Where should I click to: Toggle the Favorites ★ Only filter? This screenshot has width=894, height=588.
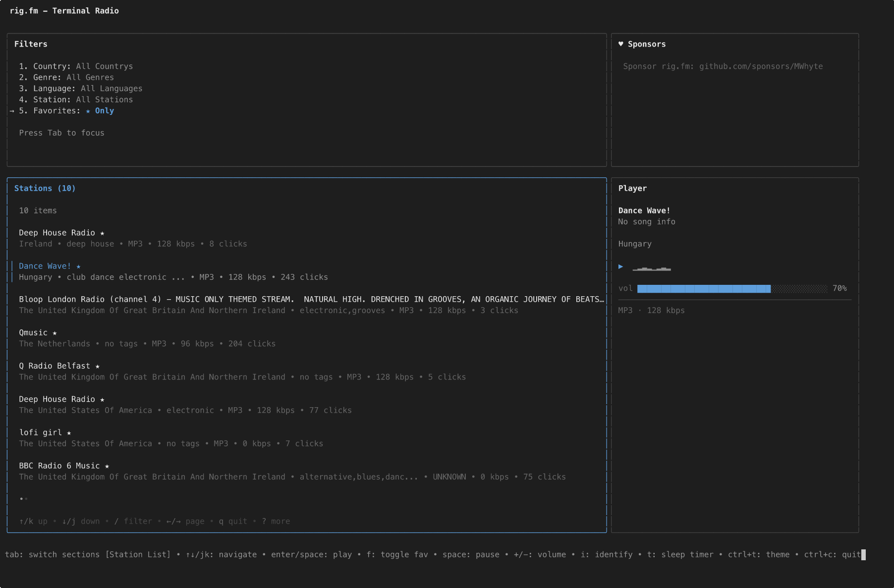click(x=66, y=111)
